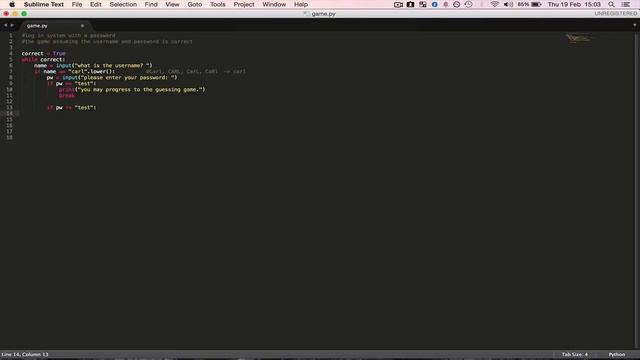Screen dimensions: 640x360
Task: Click line number 14 in the gutter
Action: [x=9, y=113]
